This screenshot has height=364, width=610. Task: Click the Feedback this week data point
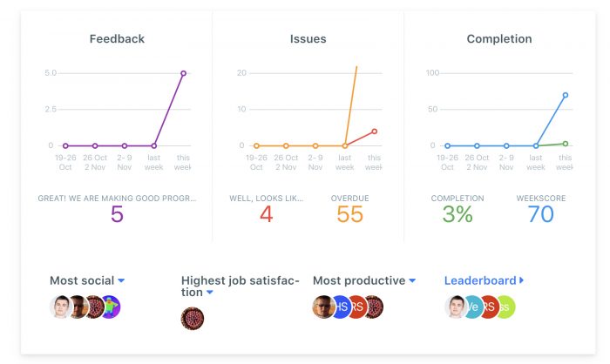coord(183,73)
